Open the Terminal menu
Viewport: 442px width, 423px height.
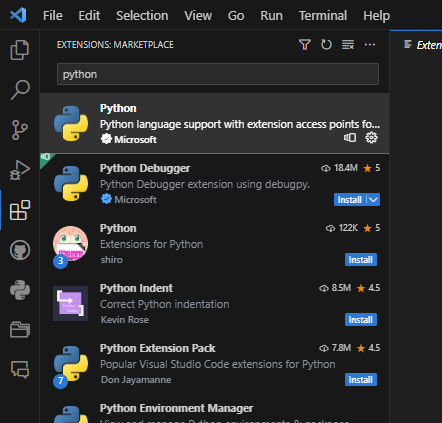[323, 15]
